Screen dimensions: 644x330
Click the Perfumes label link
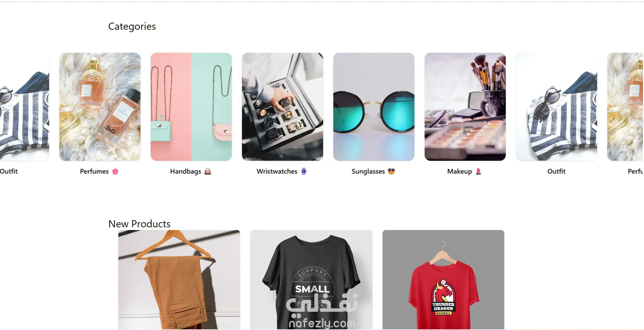tap(94, 171)
